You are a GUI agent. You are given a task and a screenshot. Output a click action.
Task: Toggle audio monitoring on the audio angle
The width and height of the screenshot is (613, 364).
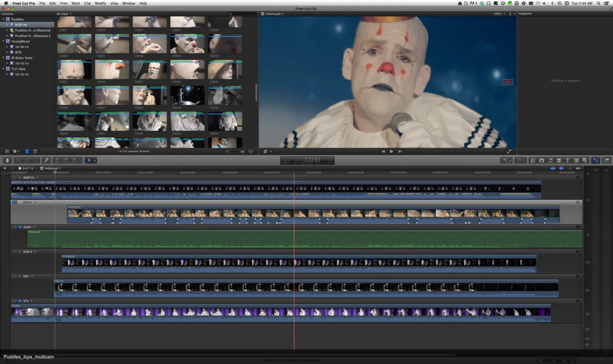pyautogui.click(x=20, y=227)
